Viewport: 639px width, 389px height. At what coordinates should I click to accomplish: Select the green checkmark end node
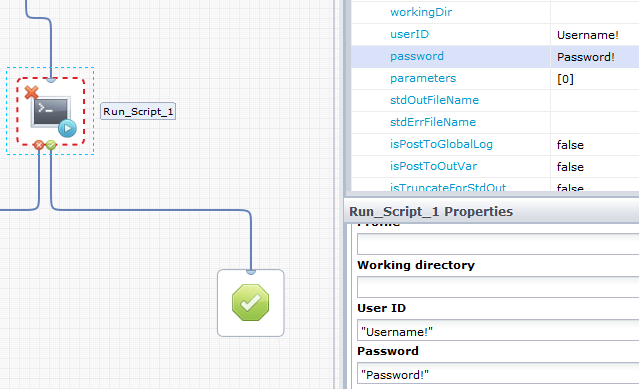(x=251, y=303)
